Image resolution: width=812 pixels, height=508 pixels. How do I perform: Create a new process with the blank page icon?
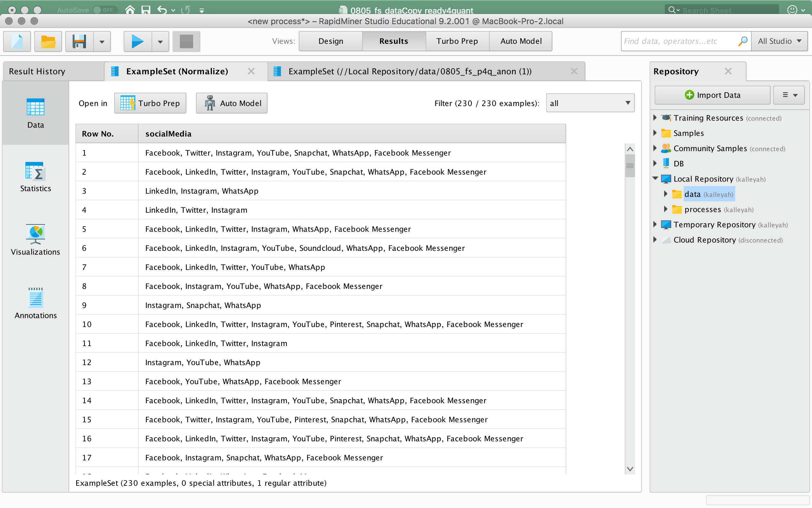(17, 41)
